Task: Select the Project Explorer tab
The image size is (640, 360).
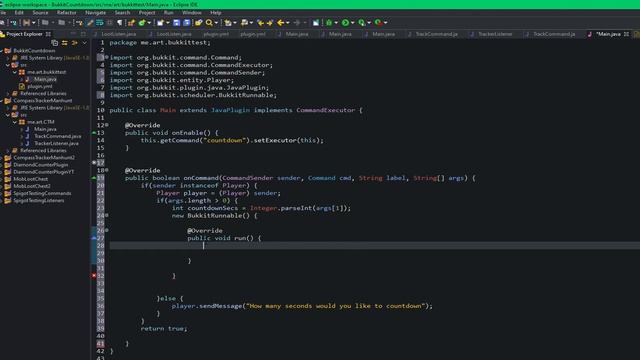Action: pos(24,34)
